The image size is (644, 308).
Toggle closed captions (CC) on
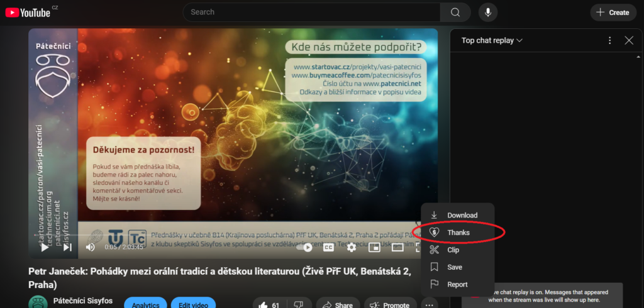tap(328, 247)
